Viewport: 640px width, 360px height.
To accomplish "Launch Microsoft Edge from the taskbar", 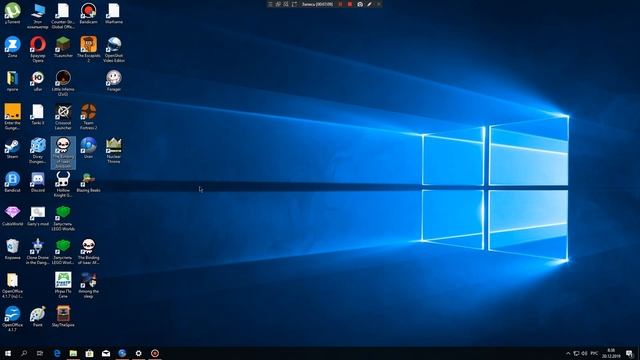I will 57,353.
